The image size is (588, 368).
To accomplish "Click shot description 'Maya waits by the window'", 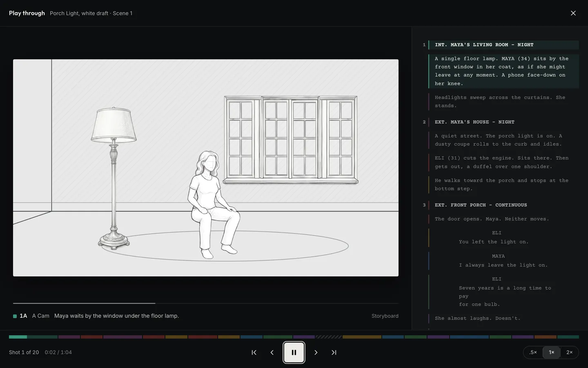I will (116, 316).
